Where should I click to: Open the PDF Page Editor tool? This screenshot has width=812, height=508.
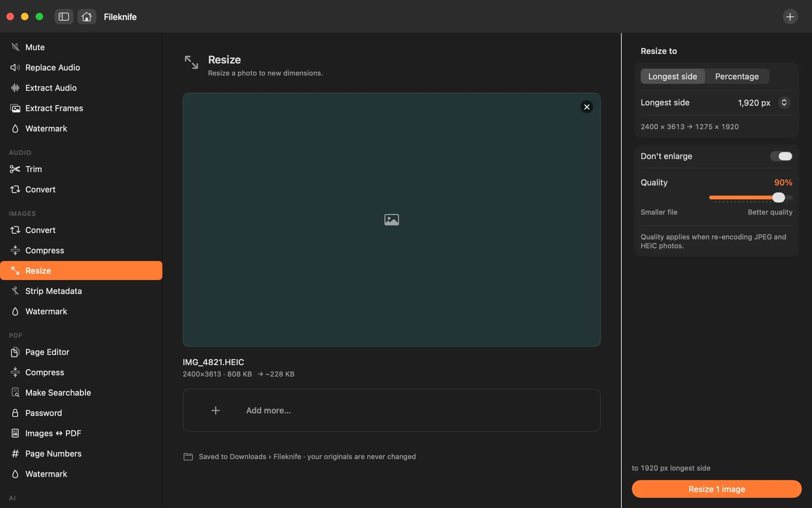[81, 352]
